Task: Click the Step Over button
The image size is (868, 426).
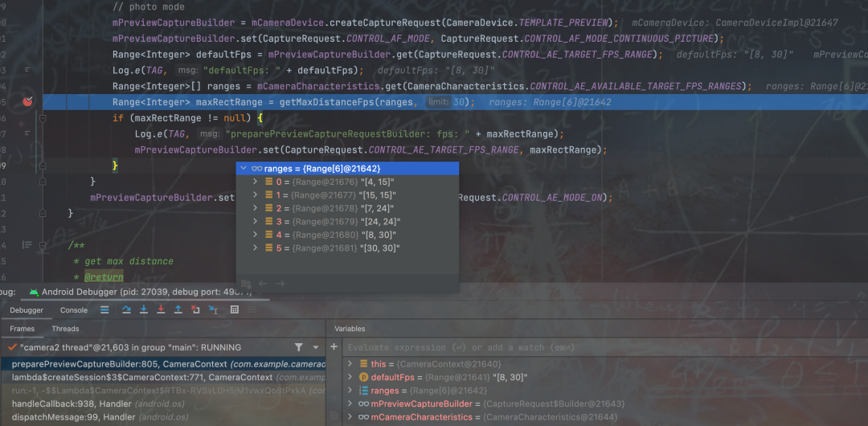Action: pyautogui.click(x=126, y=309)
